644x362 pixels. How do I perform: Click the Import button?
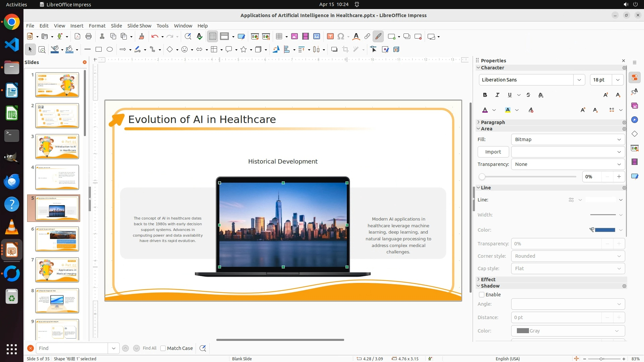click(493, 152)
